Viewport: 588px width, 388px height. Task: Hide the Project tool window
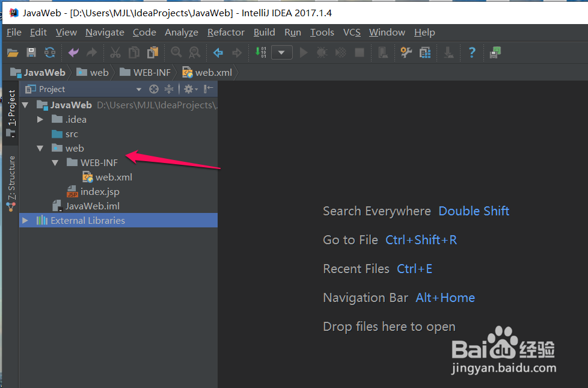point(209,89)
